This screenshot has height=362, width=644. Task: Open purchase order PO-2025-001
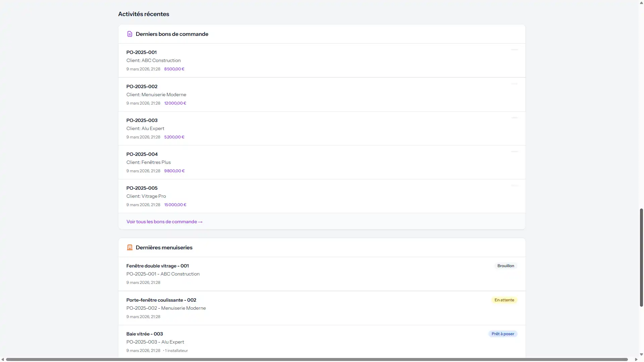pyautogui.click(x=141, y=52)
